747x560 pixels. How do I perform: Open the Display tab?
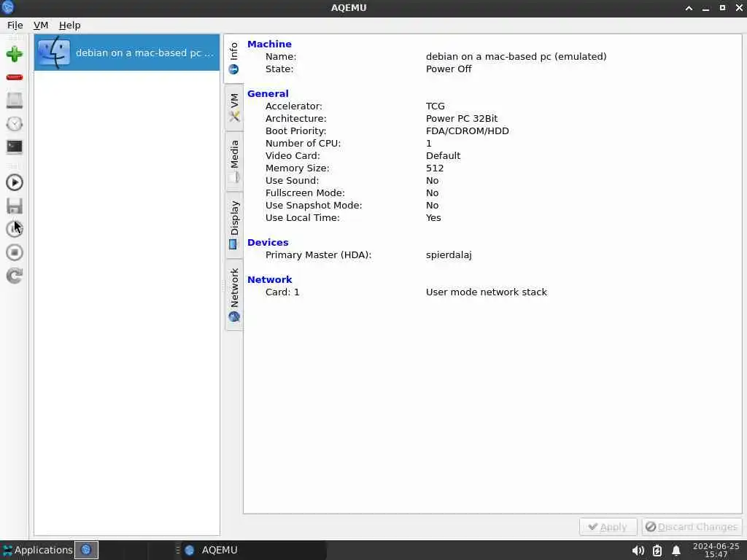pyautogui.click(x=234, y=225)
